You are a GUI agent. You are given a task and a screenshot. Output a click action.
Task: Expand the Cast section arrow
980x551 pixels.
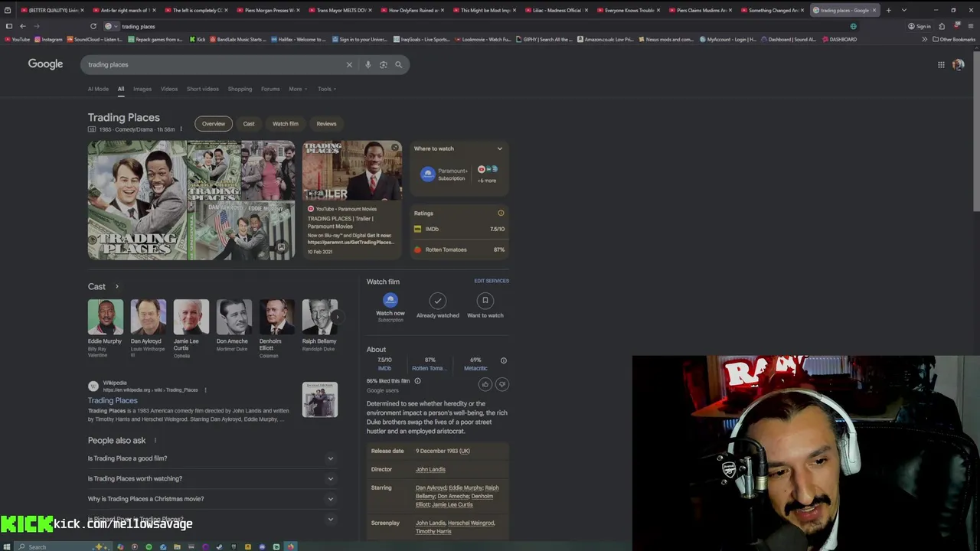pyautogui.click(x=116, y=286)
